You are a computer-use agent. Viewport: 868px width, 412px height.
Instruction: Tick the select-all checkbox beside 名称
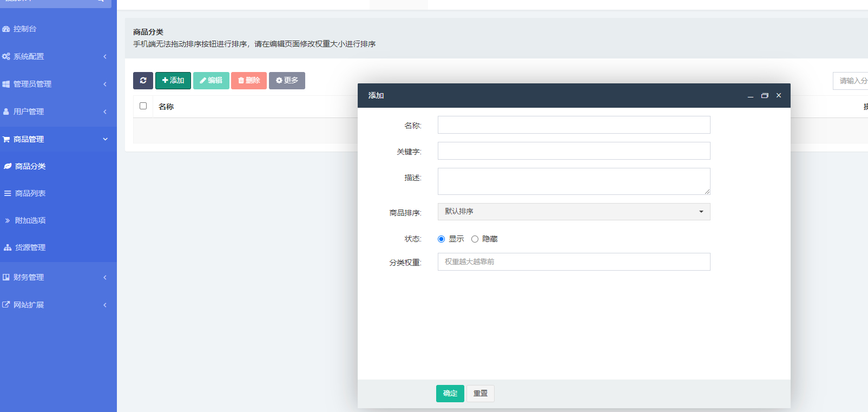(x=143, y=106)
